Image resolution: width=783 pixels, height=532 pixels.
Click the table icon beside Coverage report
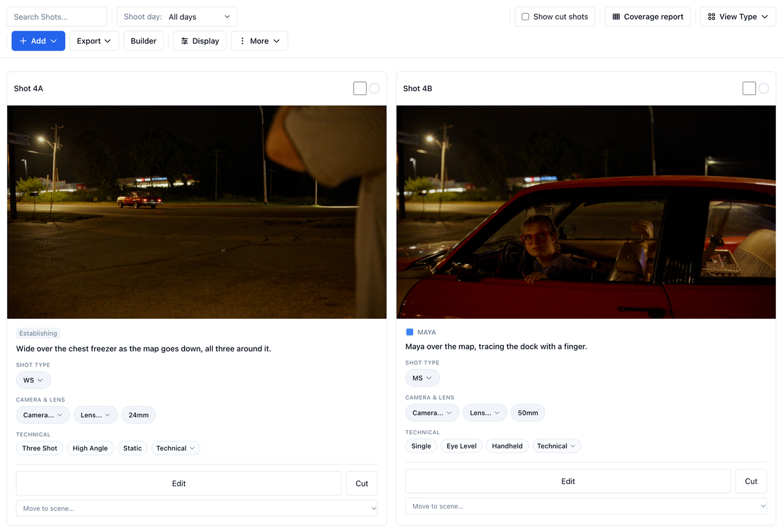pos(616,17)
